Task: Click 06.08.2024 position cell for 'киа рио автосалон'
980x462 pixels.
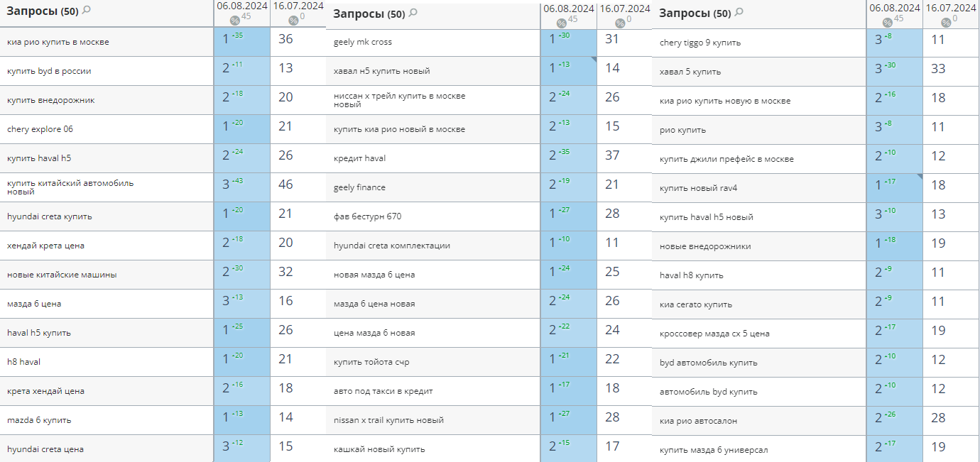Action: point(895,421)
